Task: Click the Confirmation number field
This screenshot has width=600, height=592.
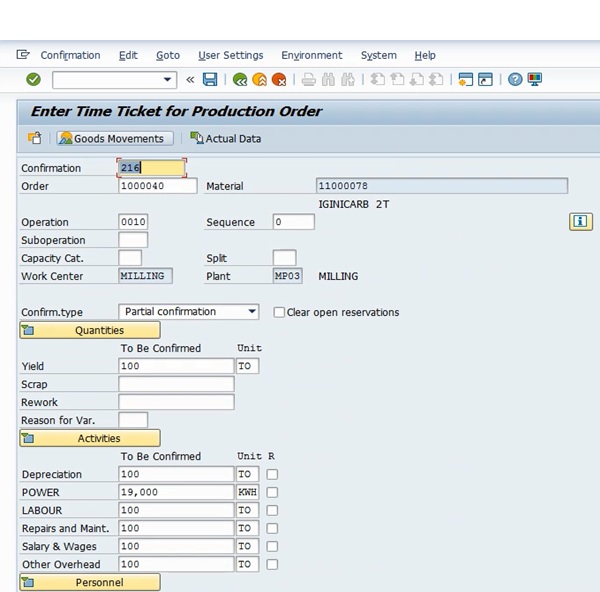Action: pyautogui.click(x=152, y=168)
